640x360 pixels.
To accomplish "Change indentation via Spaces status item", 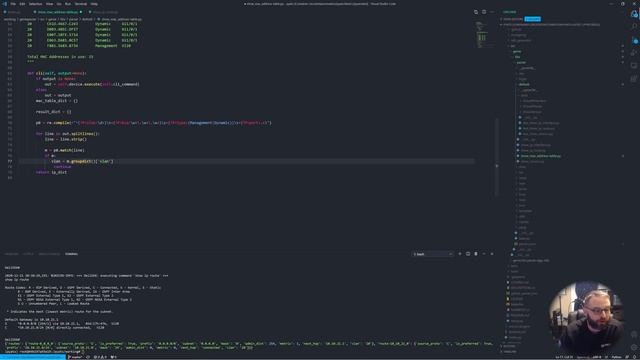I will click(x=583, y=357).
